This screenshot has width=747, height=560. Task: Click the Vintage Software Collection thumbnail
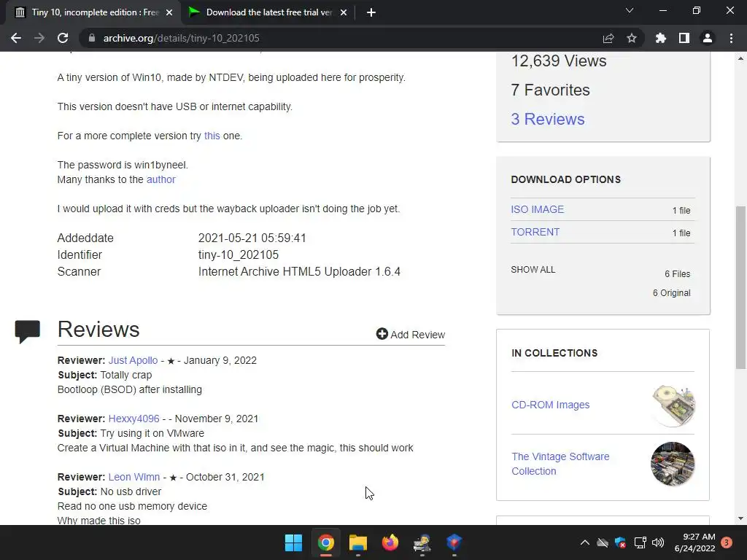pyautogui.click(x=673, y=464)
